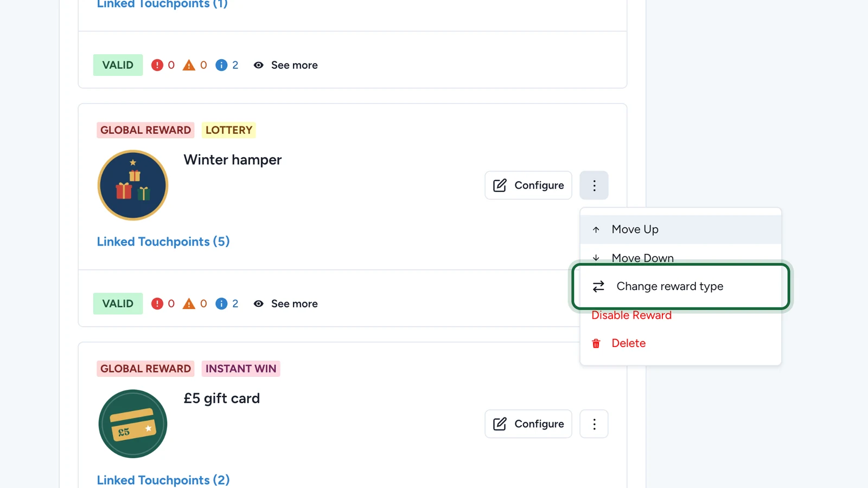Choose Move Down from the menu

pos(681,257)
